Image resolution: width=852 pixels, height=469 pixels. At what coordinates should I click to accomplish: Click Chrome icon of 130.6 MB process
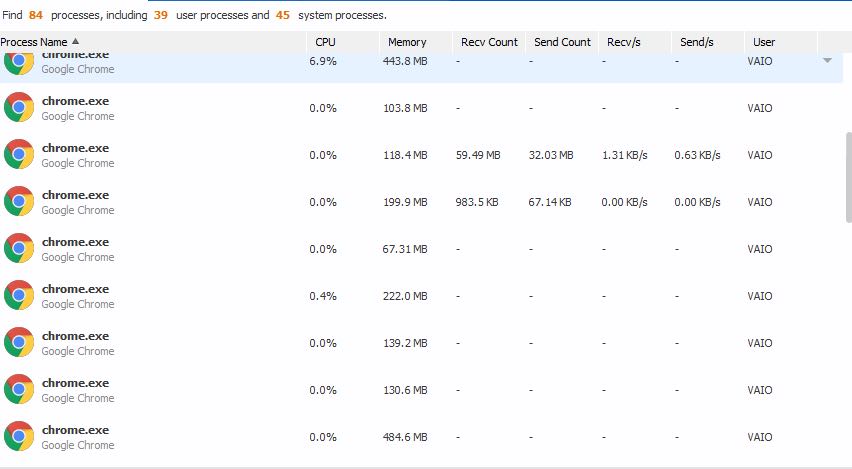(x=18, y=389)
